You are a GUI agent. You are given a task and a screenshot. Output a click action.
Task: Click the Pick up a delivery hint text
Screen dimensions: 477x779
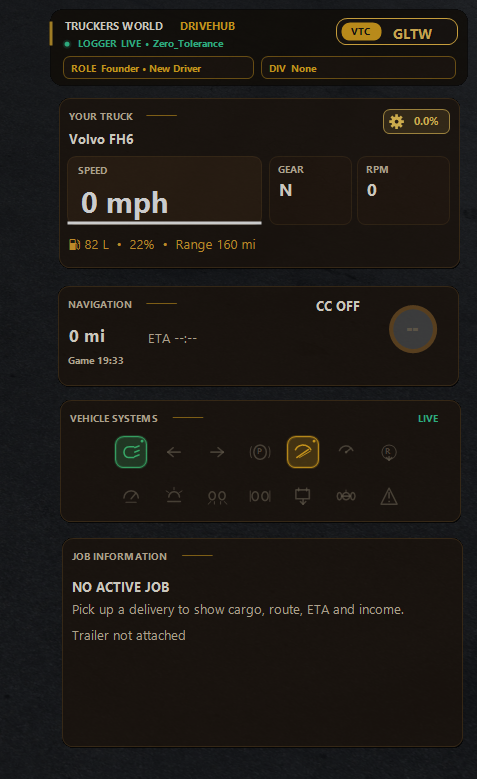coord(238,610)
